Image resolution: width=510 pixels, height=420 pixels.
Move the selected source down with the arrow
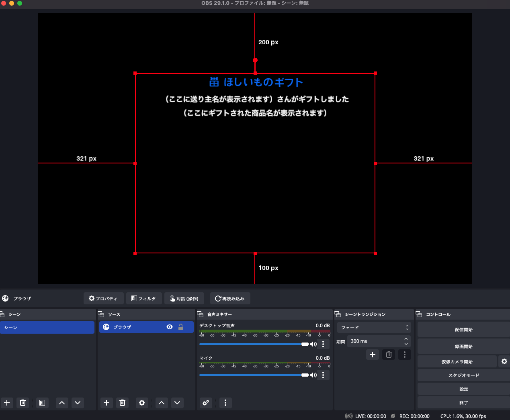[x=177, y=403]
